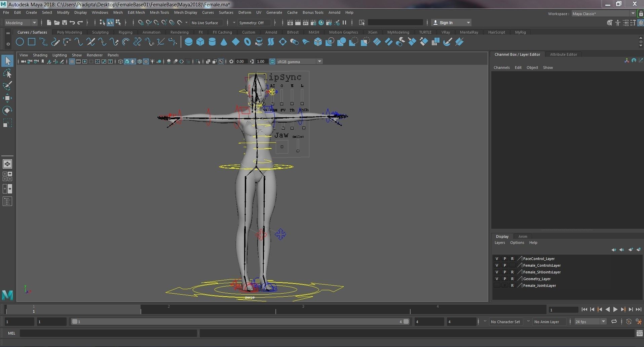Open the No Live Surface field
This screenshot has width=644, height=347.
click(206, 23)
